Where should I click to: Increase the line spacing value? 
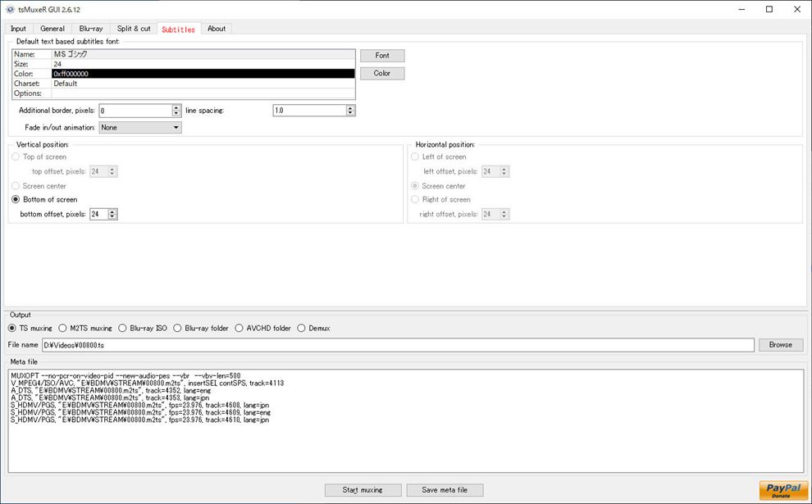[x=350, y=107]
